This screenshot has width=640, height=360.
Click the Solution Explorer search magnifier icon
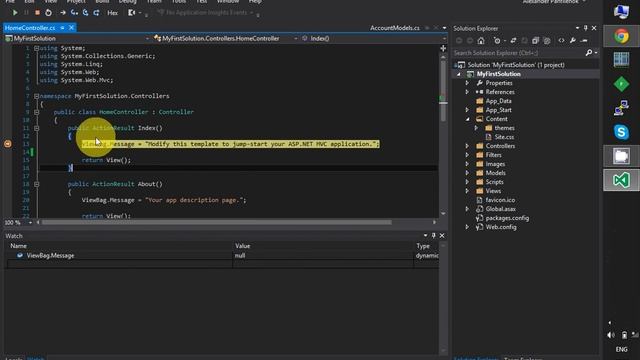[x=589, y=53]
